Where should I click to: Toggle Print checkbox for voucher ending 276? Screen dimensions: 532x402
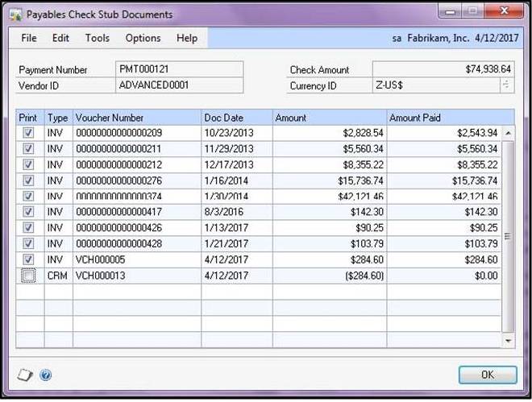[x=28, y=180]
